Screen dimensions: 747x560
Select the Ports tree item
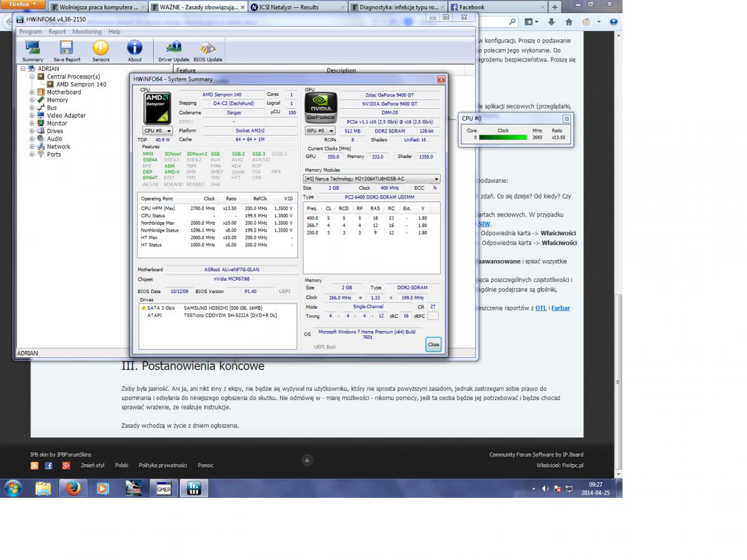click(x=54, y=154)
